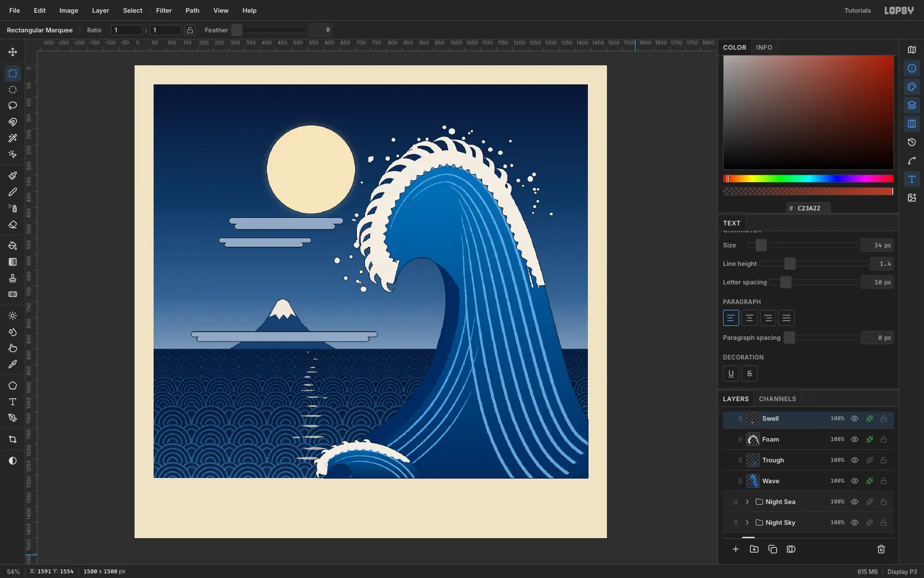Screen dimensions: 924x578
Task: Select the Clone Stamp tool
Action: pyautogui.click(x=13, y=278)
